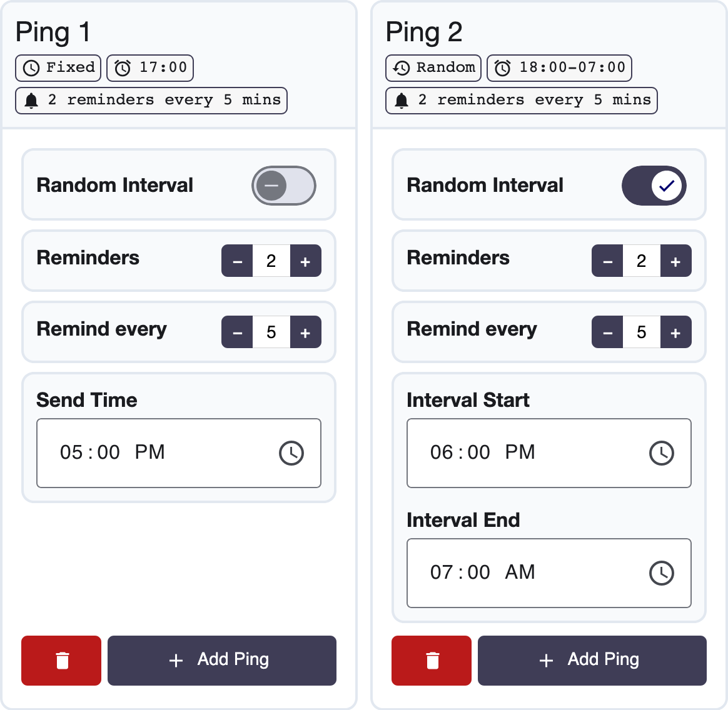Click the Random badge on Ping 2
The width and height of the screenshot is (728, 710).
click(433, 68)
